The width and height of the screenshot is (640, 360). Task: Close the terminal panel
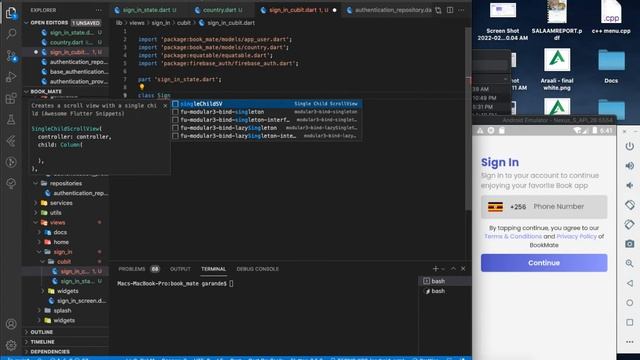click(463, 269)
